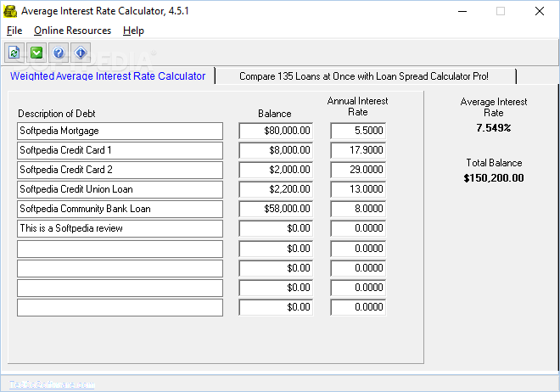The image size is (560, 392).
Task: Click the $2,000.00 balance field
Action: pos(276,170)
